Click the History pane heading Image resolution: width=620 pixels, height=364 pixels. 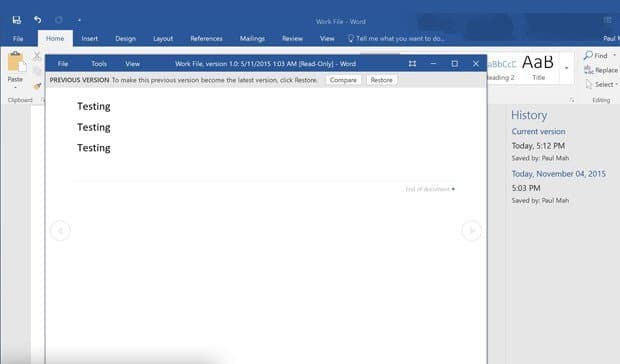529,115
